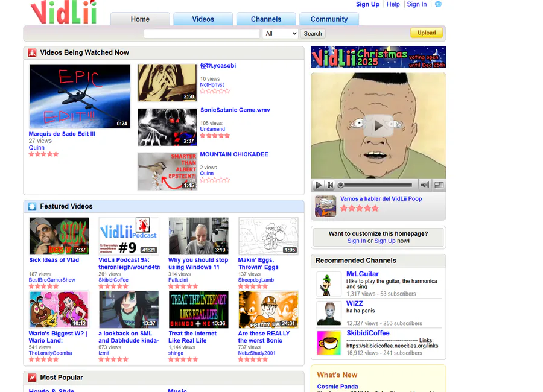Click the large play overlay on video
This screenshot has width=543, height=392.
click(378, 125)
